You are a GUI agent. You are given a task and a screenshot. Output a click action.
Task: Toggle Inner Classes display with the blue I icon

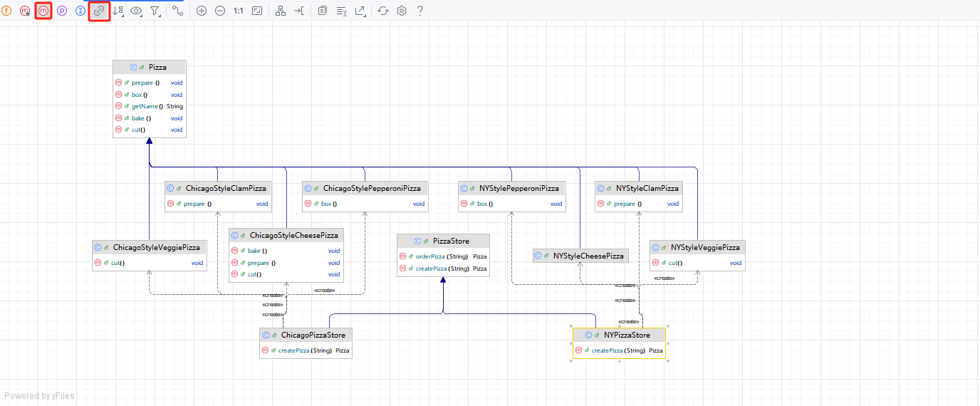click(x=80, y=11)
